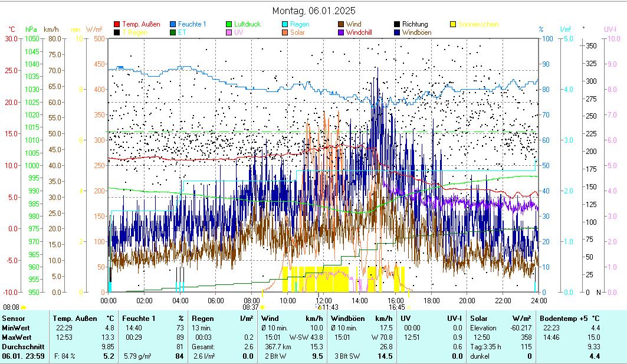Image resolution: width=627 pixels, height=364 pixels.
Task: Click the orange Solar legend label
Action: click(297, 32)
